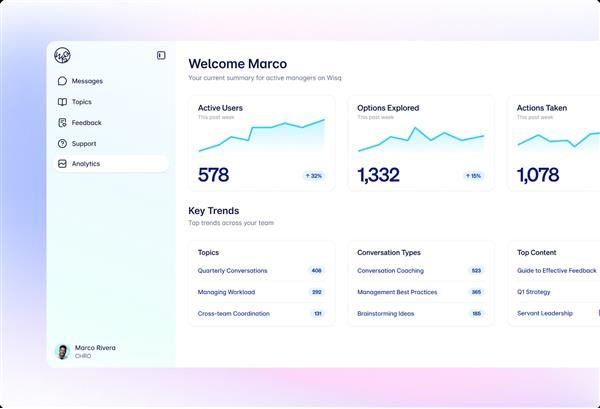Click the Active Users line chart

click(x=262, y=135)
